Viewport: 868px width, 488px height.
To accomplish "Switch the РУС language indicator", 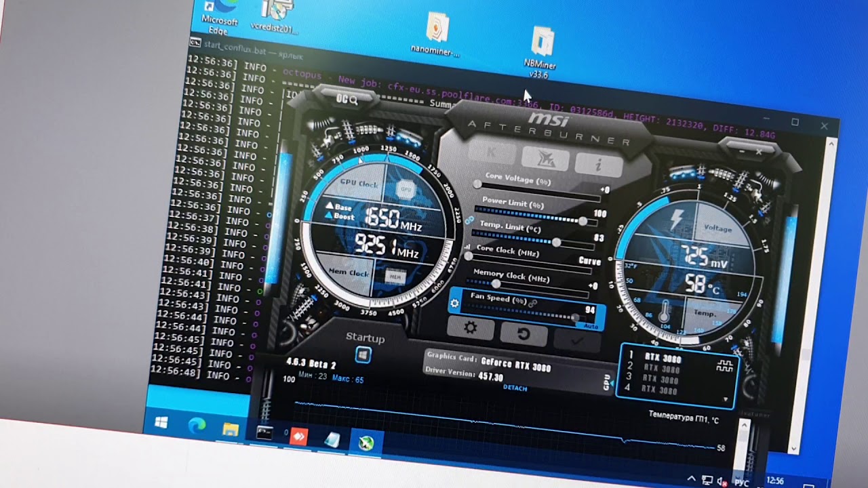I will (x=742, y=483).
